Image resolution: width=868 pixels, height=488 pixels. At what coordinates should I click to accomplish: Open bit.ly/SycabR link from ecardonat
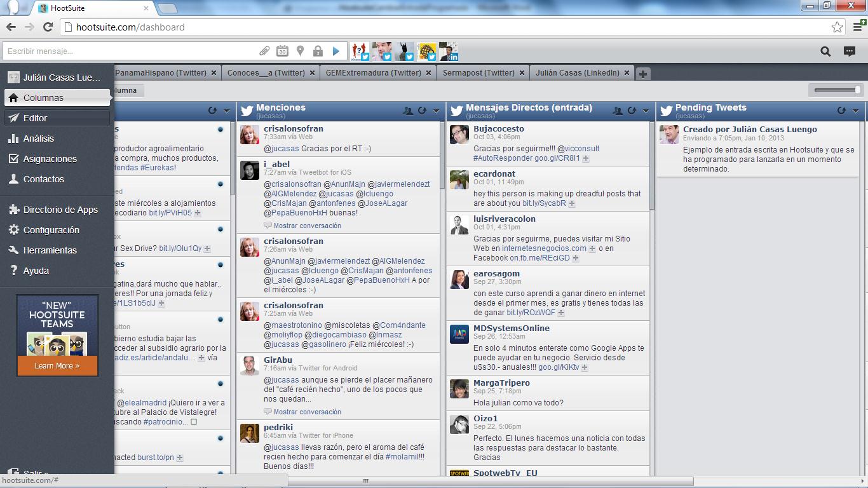coord(544,203)
